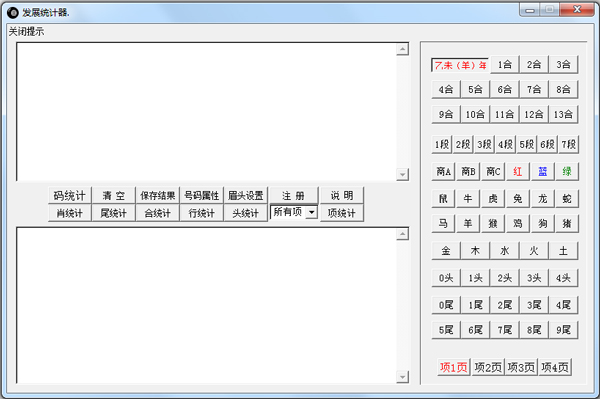Click the upper text box's scroll-up arrow
600x399 pixels.
pos(402,49)
